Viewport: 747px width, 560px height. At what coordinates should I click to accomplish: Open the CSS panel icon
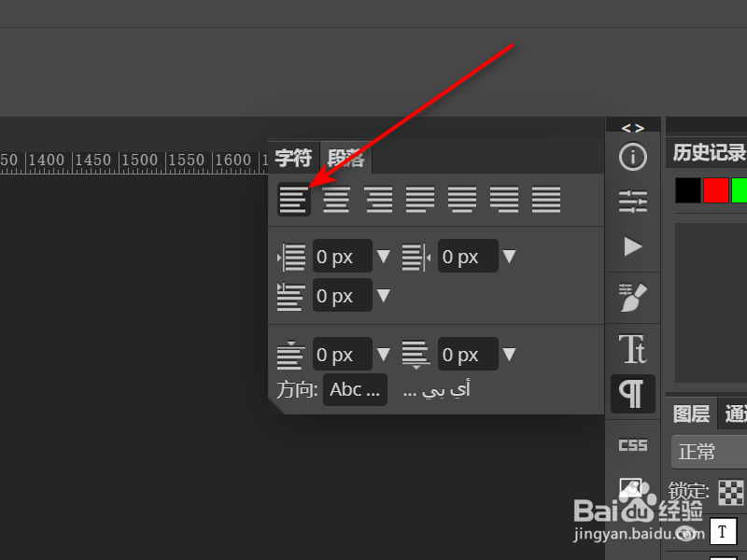pos(633,445)
